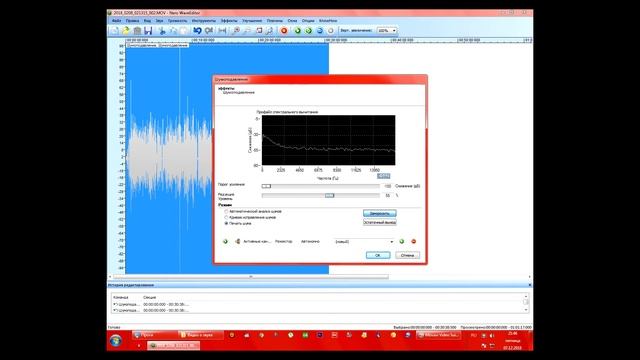This screenshot has height=360, width=640.
Task: Click the zoom out magnifier icon
Action: pos(247,31)
